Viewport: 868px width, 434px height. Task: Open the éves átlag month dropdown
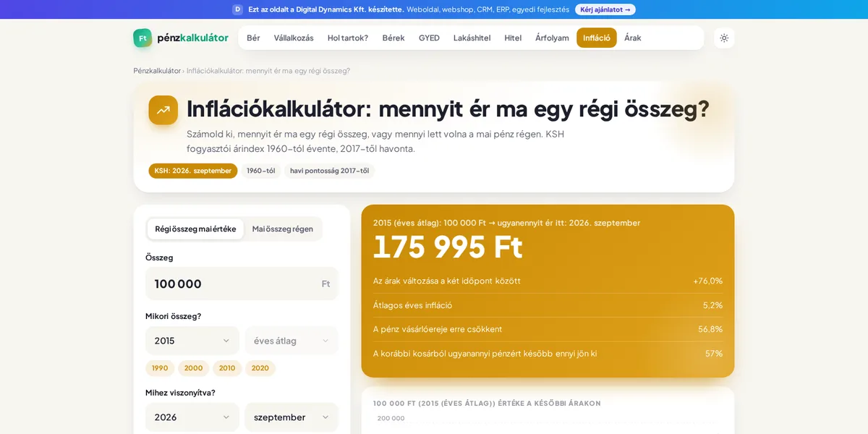pyautogui.click(x=292, y=341)
